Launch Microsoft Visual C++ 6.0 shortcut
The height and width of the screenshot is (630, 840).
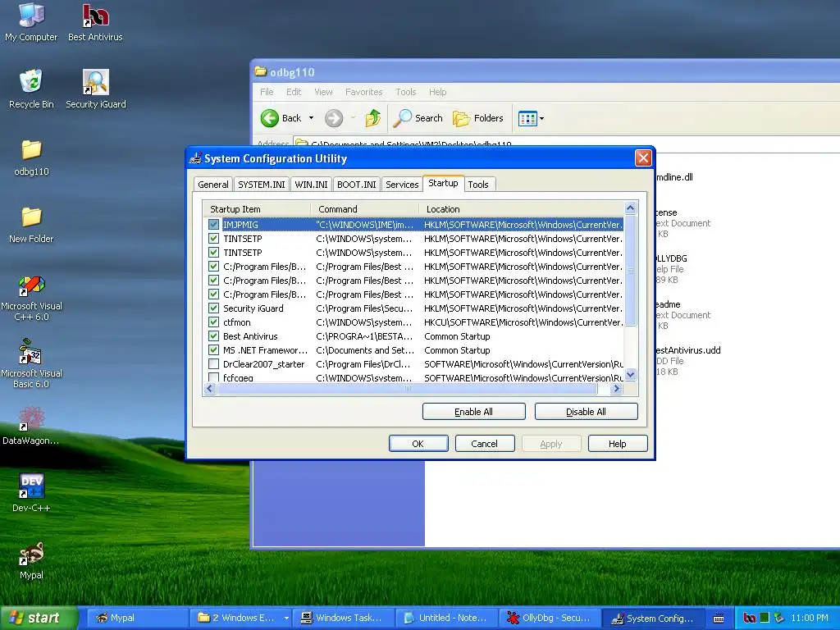tap(31, 299)
